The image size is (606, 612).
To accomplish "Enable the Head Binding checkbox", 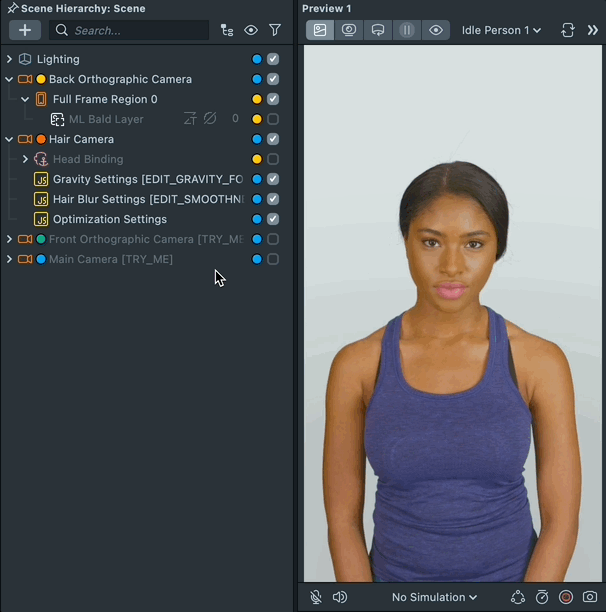I will point(273,159).
